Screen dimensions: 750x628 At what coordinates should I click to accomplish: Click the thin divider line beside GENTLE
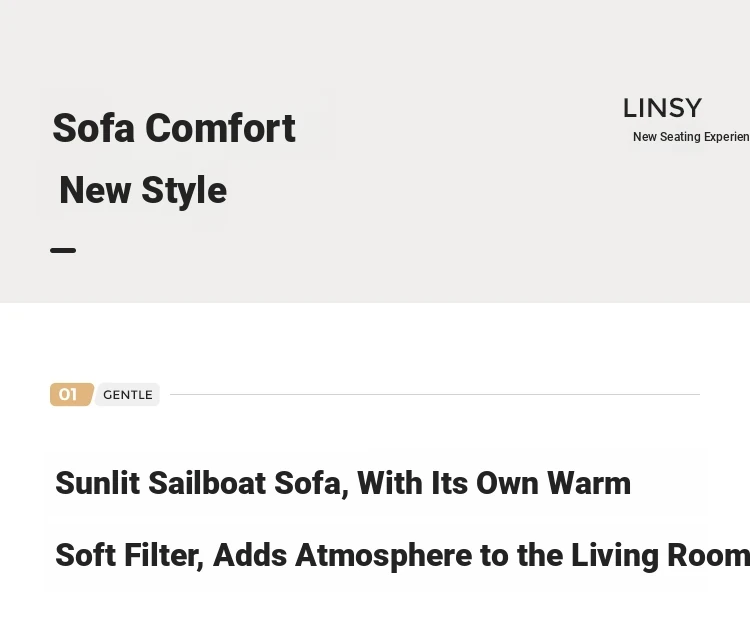point(435,395)
